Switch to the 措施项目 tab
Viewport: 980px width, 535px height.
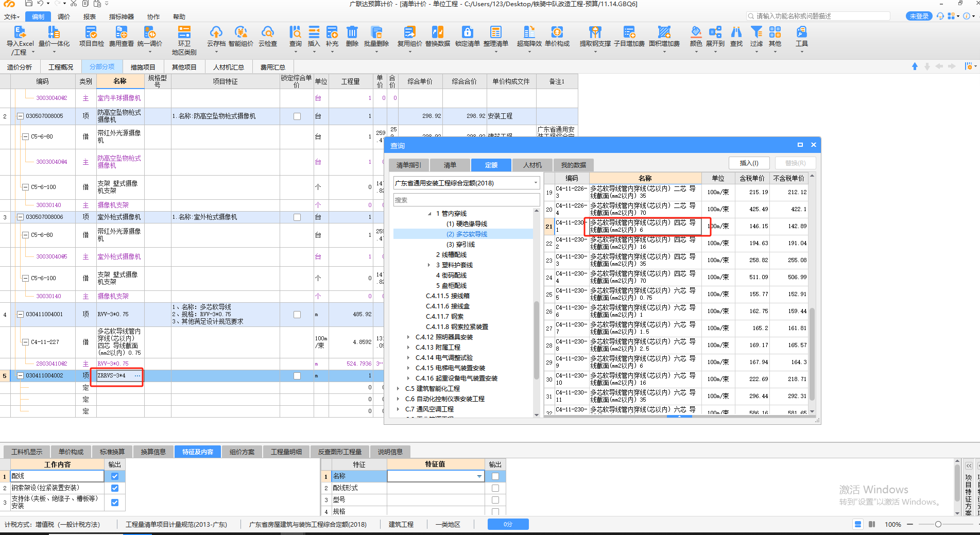pyautogui.click(x=143, y=67)
